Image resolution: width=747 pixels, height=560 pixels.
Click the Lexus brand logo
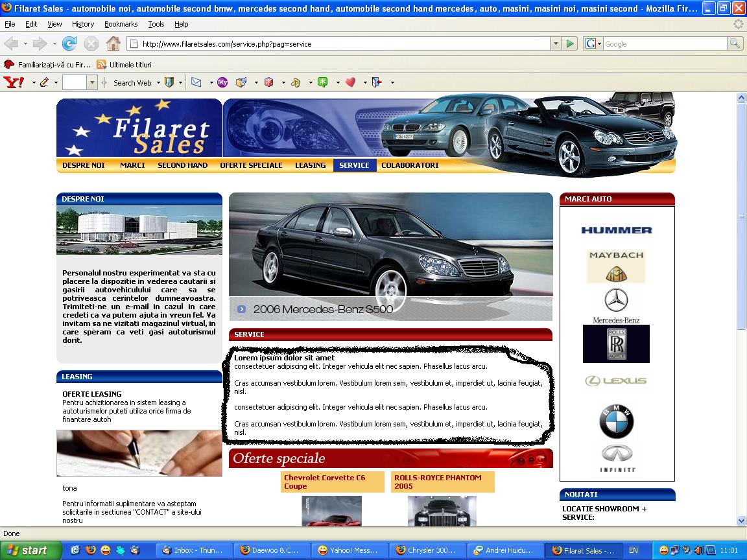point(615,380)
